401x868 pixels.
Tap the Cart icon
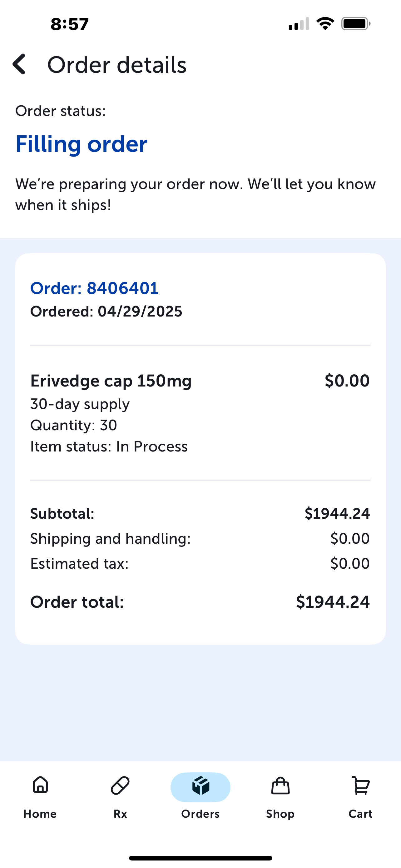click(x=361, y=785)
